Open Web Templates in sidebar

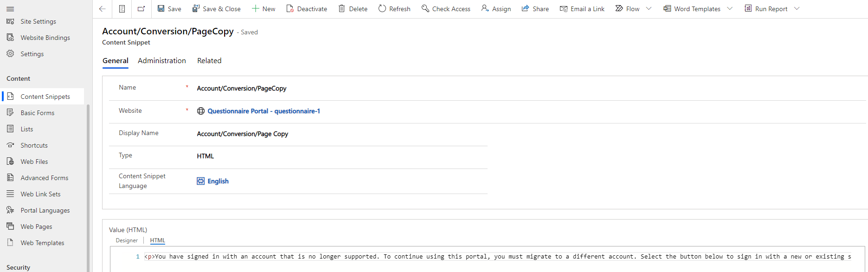tap(42, 243)
